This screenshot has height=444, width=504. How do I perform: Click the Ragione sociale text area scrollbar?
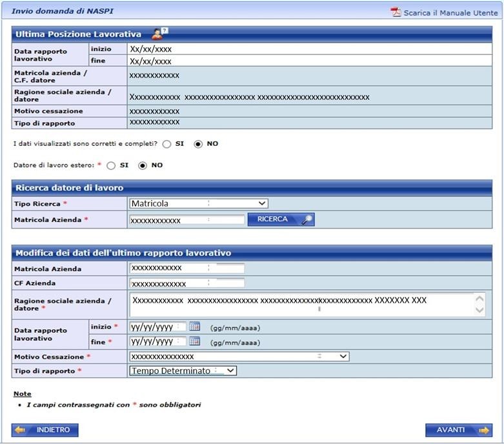pos(479,305)
